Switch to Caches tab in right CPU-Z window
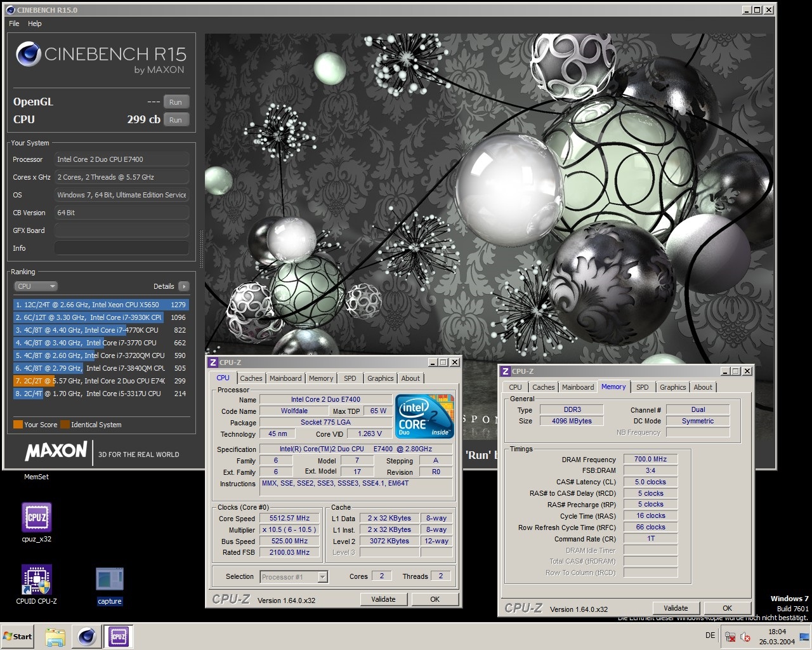812x650 pixels. pyautogui.click(x=544, y=387)
